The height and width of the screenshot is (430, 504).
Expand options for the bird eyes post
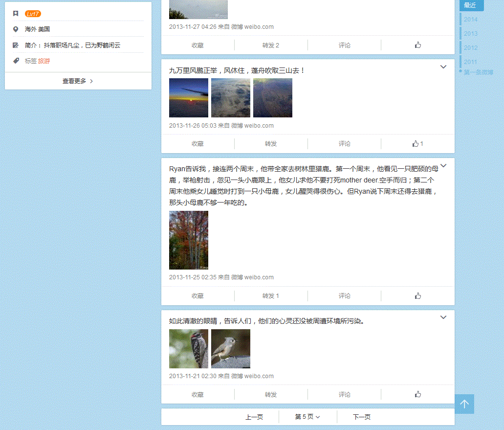(x=443, y=317)
